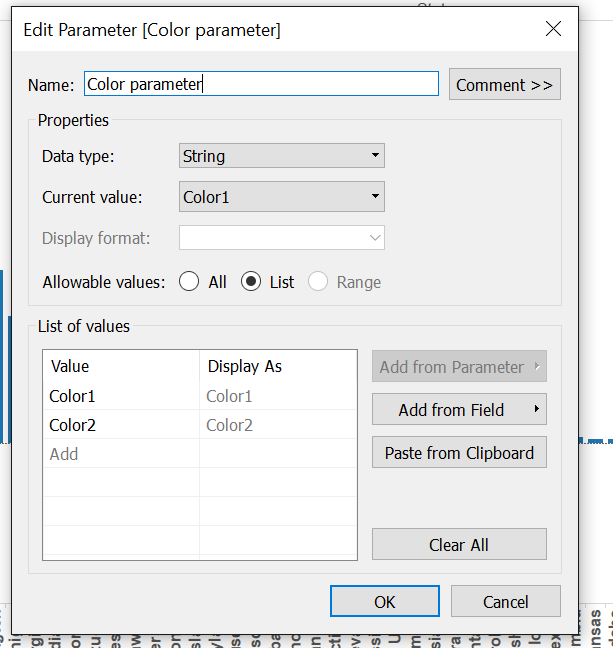
Task: Click the Display As column header
Action: pos(277,366)
